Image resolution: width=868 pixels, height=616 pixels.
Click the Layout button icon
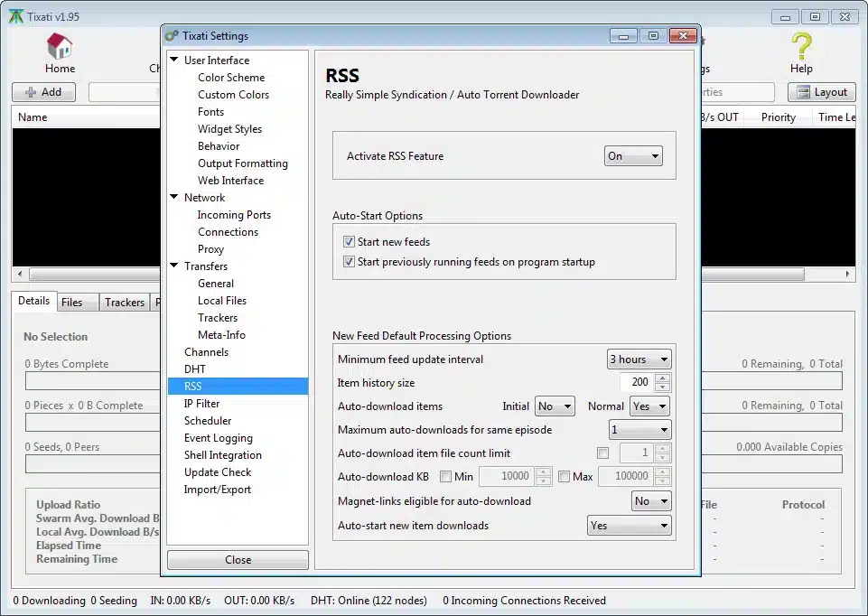[x=803, y=92]
